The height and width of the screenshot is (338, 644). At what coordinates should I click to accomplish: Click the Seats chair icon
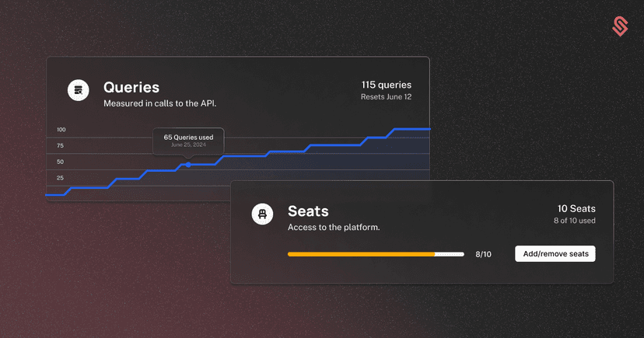point(262,214)
